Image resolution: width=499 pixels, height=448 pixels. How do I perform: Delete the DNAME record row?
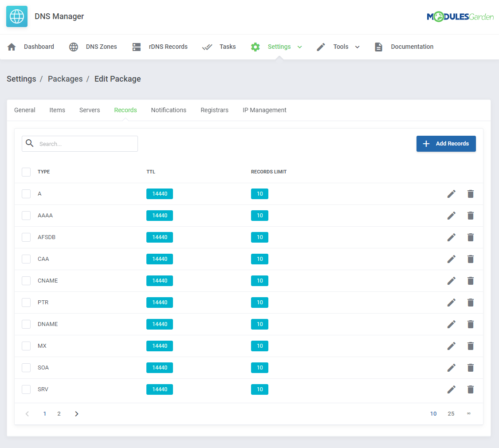(470, 324)
